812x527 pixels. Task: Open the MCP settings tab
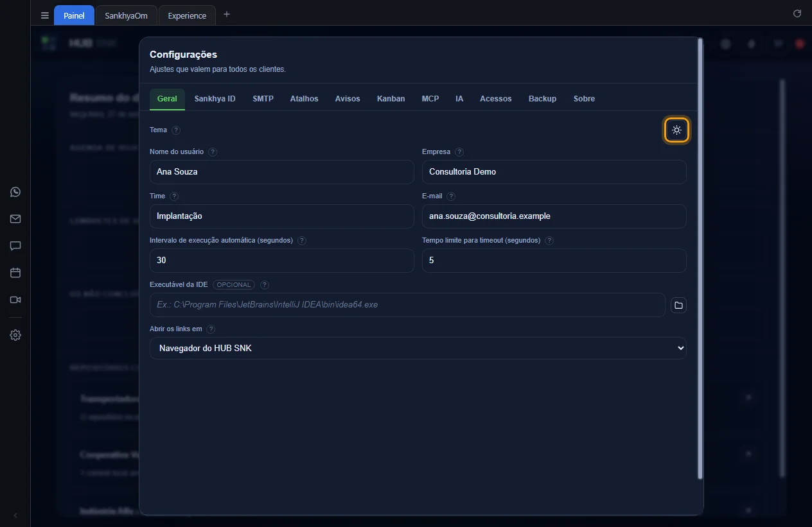click(430, 99)
